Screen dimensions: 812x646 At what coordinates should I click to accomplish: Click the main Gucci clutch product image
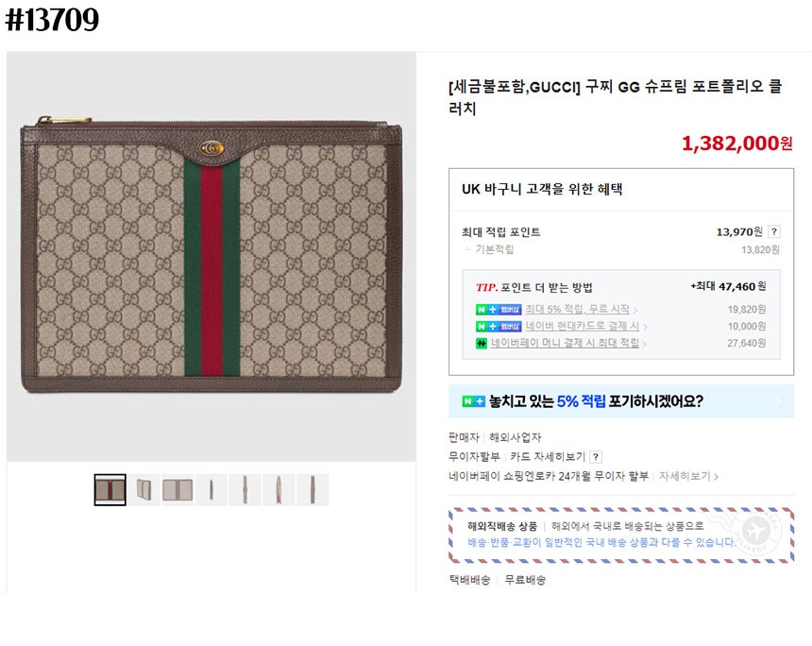pos(211,255)
